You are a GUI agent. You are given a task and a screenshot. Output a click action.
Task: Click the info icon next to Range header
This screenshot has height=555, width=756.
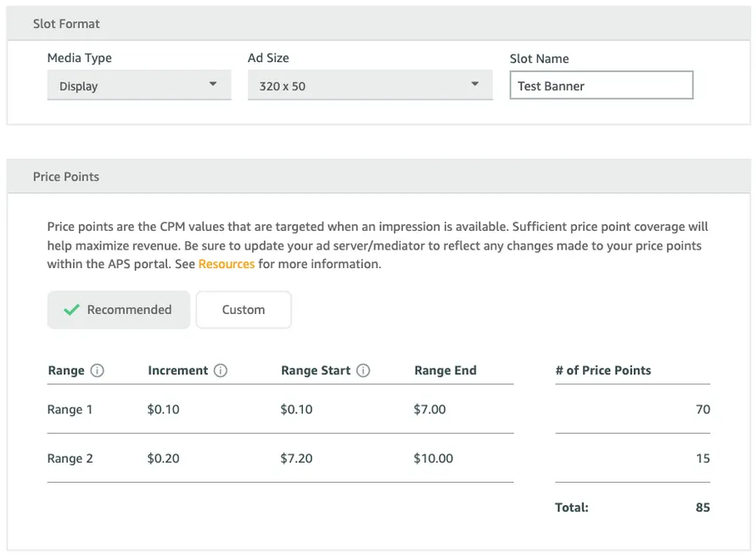click(96, 370)
